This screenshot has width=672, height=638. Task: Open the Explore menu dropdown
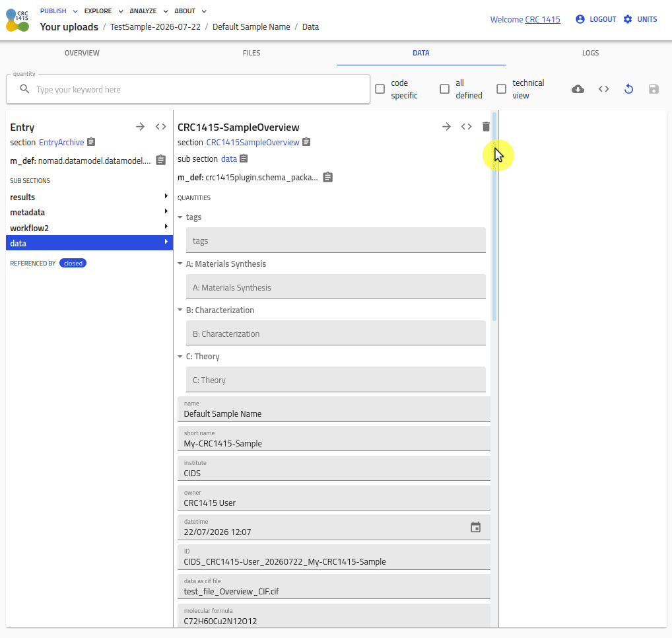click(x=103, y=11)
